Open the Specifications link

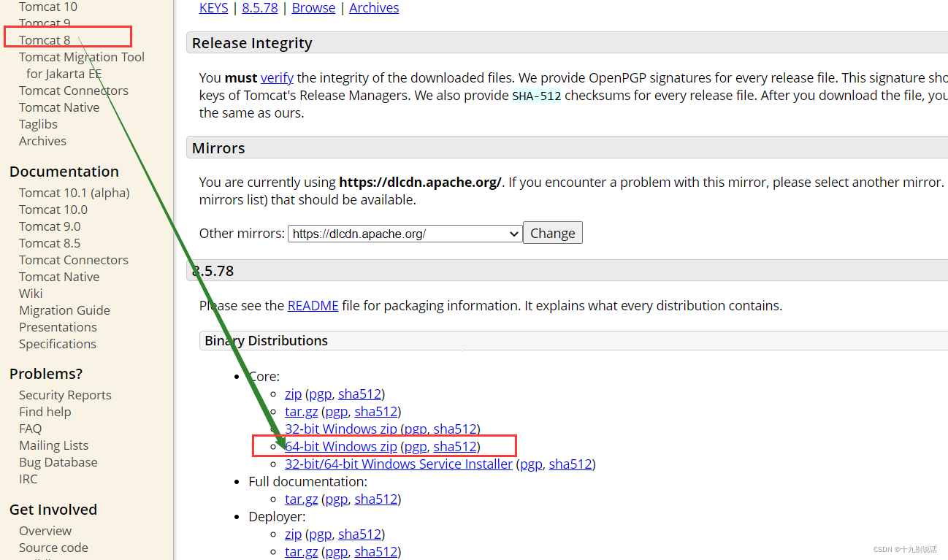click(58, 344)
